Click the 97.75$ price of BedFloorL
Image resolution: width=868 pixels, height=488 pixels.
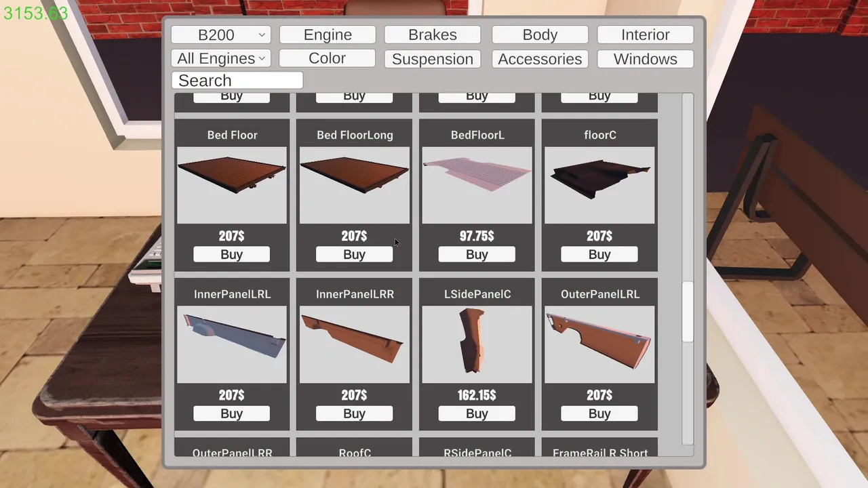477,236
